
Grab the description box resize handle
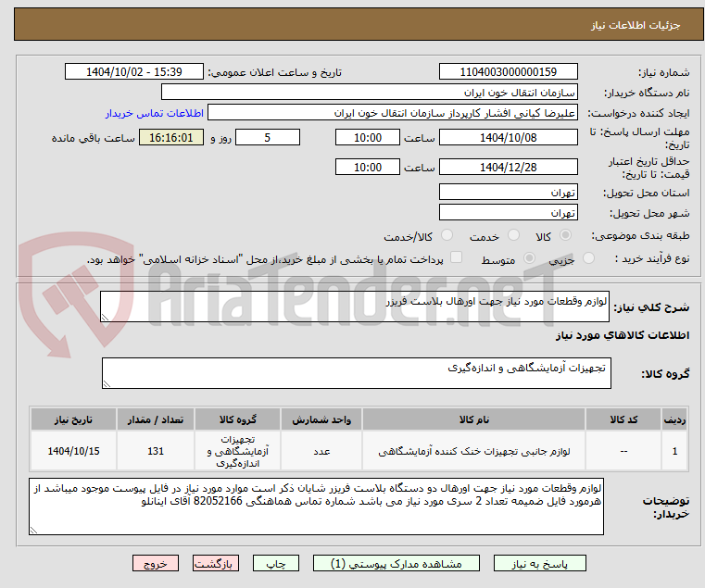pyautogui.click(x=105, y=318)
